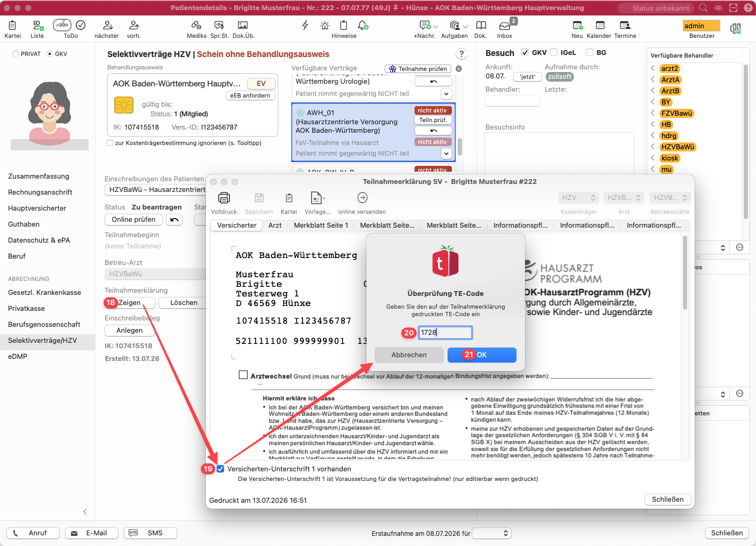Toggle the BG checkbox
The width and height of the screenshot is (756, 546).
[590, 52]
